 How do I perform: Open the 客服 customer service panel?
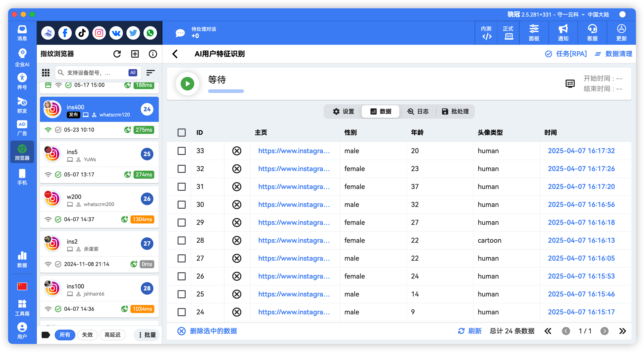click(592, 33)
